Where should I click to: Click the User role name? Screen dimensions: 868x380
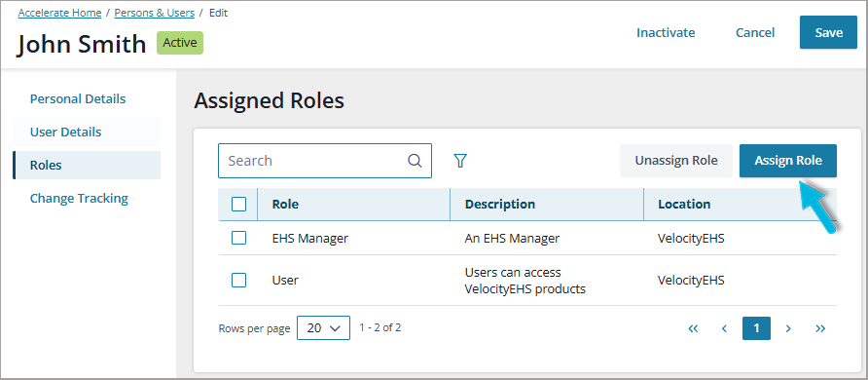click(x=285, y=281)
